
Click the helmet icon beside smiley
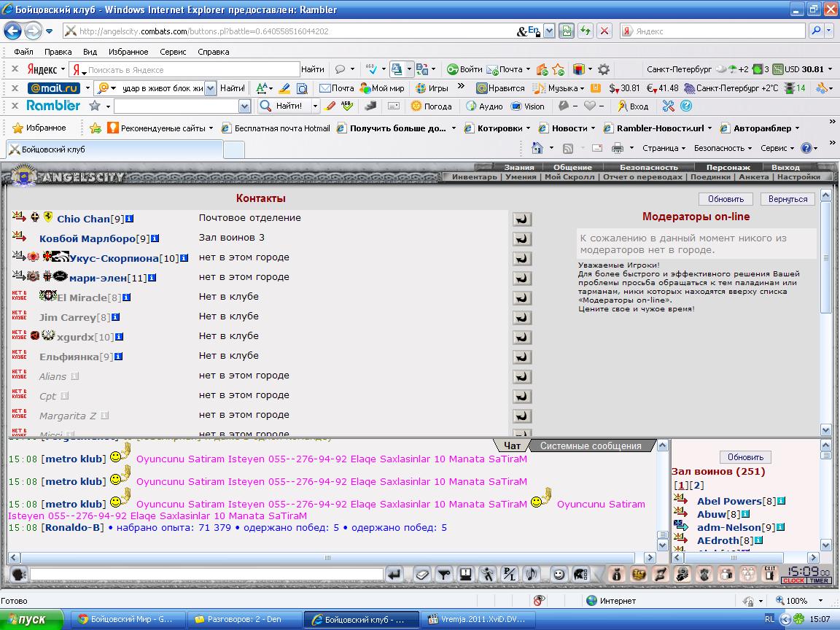pyautogui.click(x=580, y=575)
